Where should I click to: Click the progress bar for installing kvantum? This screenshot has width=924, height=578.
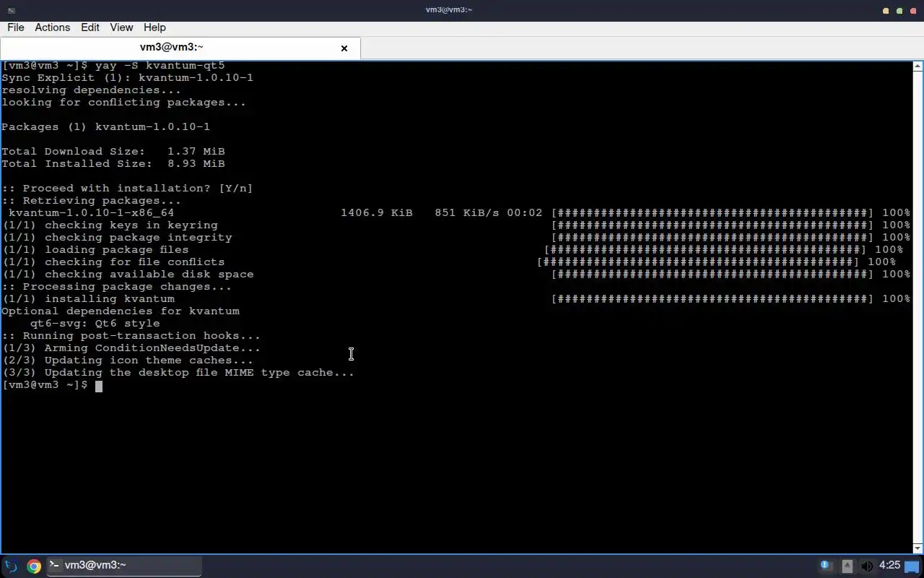(x=712, y=298)
